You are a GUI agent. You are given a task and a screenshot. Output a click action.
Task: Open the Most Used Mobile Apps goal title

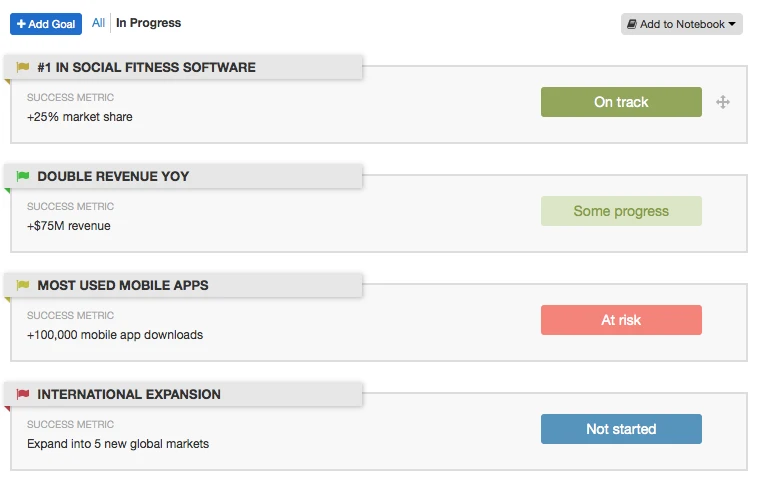click(x=123, y=286)
